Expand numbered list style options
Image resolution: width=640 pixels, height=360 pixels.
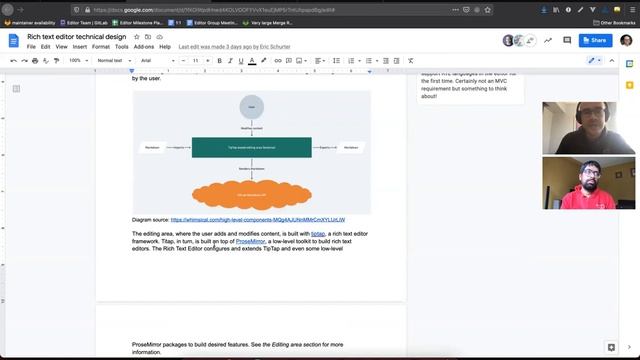point(360,61)
